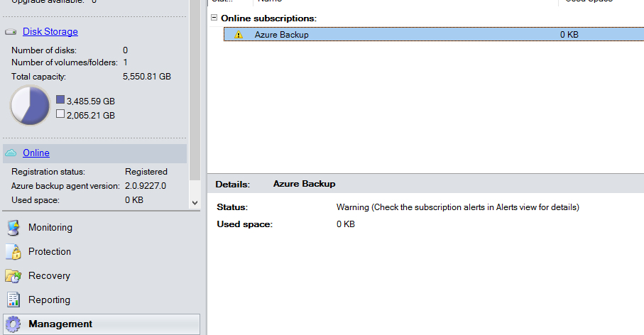
Task: Click the disk usage pie chart
Action: click(x=31, y=105)
